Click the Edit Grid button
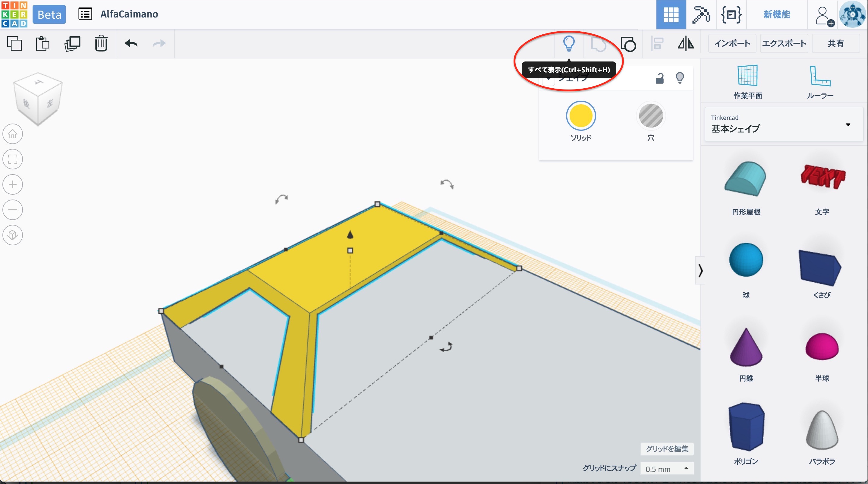 click(x=666, y=449)
